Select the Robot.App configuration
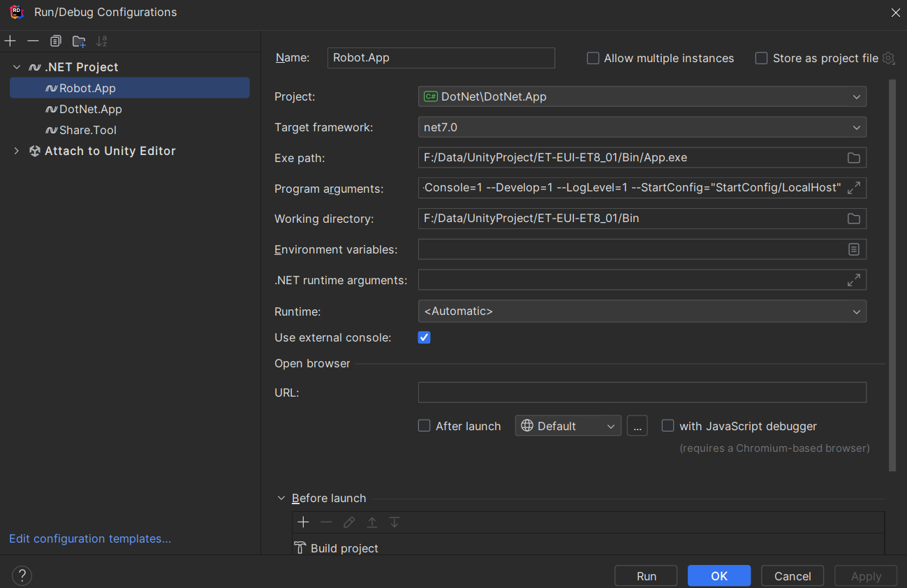This screenshot has width=907, height=588. (130, 88)
